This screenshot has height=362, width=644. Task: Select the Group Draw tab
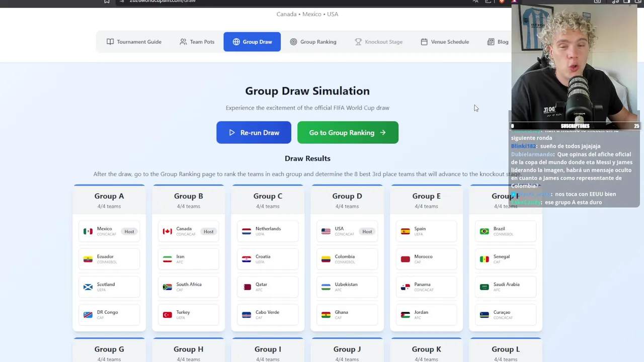[252, 42]
